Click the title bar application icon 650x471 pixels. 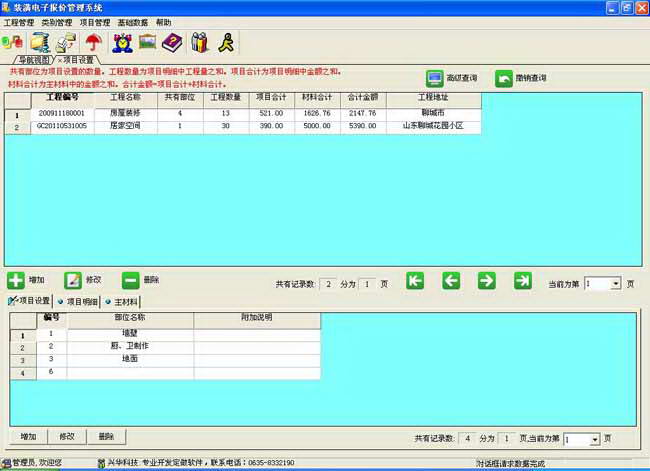(x=5, y=7)
